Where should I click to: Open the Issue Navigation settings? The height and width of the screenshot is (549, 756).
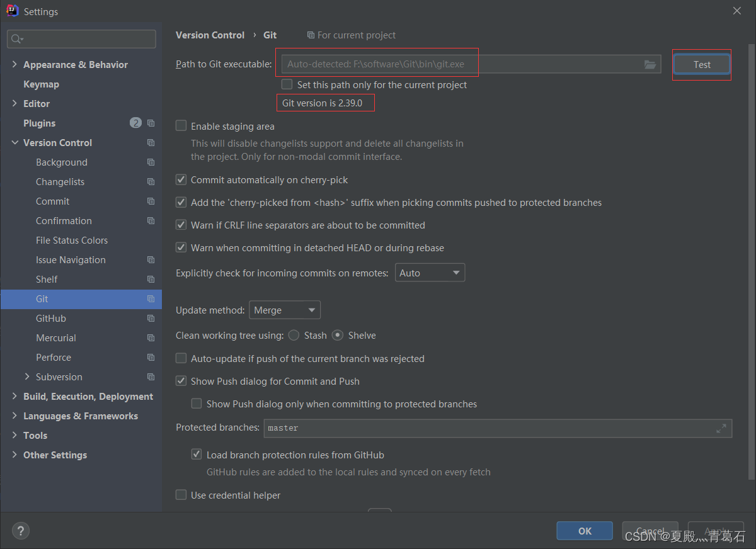(x=71, y=260)
